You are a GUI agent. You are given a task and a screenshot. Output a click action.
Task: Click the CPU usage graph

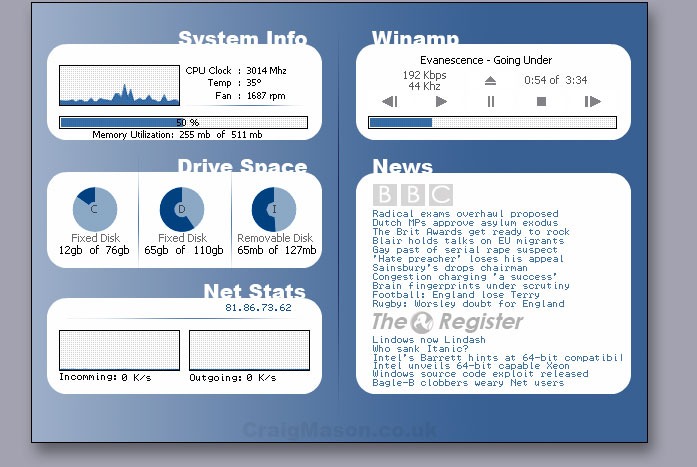point(120,85)
